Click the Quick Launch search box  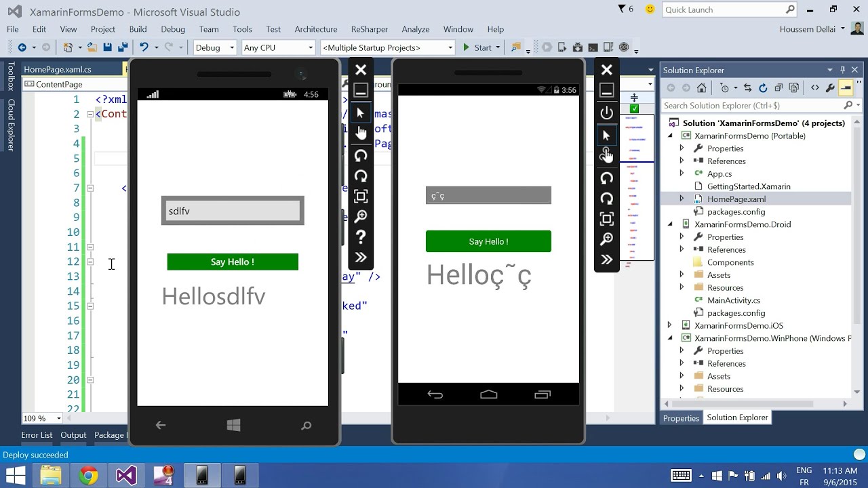(x=729, y=9)
